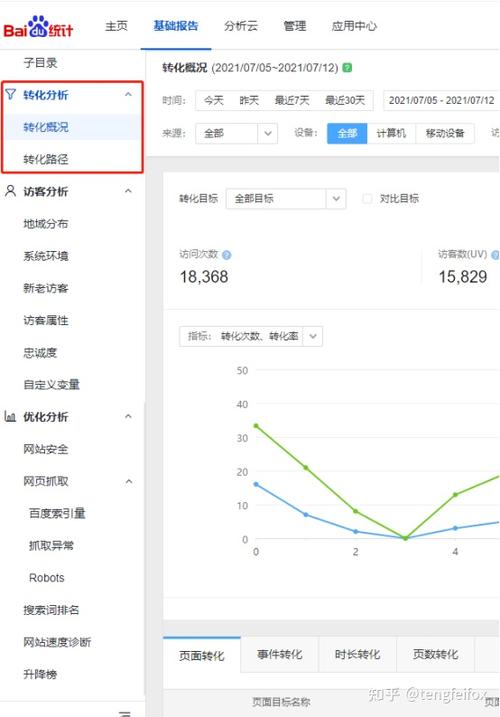Viewport: 500px width, 717px height.
Task: Open 忠诚度 report
Action: coord(40,353)
